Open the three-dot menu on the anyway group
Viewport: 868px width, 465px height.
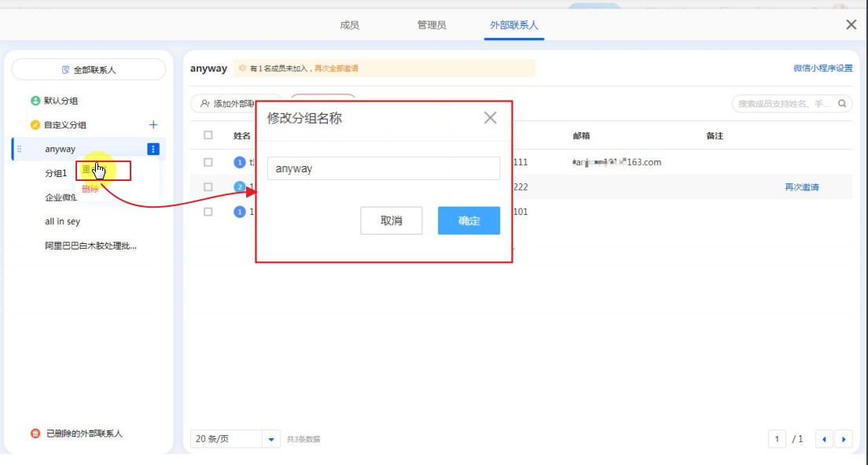point(153,149)
